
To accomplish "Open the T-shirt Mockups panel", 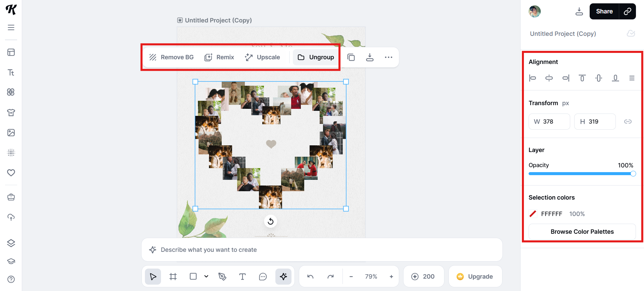I will 11,113.
